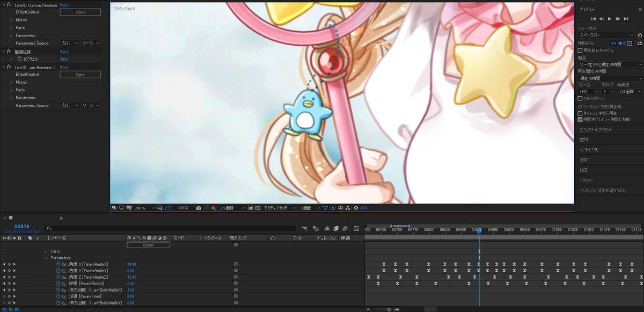Screen dimensions: 644x312
Task: Open the Align panel
Action: (584, 140)
